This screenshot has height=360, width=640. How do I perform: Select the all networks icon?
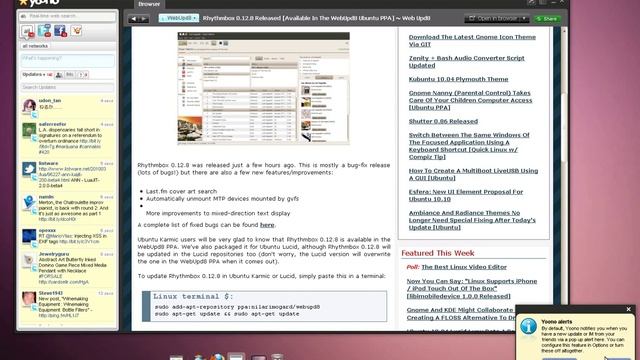(27, 31)
